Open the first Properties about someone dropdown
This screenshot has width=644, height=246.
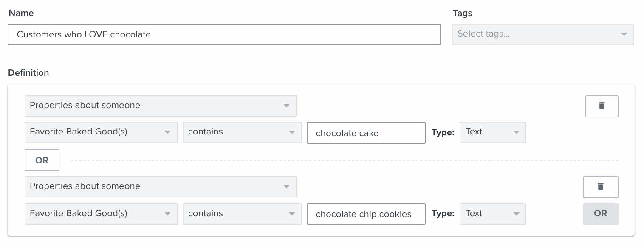(x=161, y=106)
